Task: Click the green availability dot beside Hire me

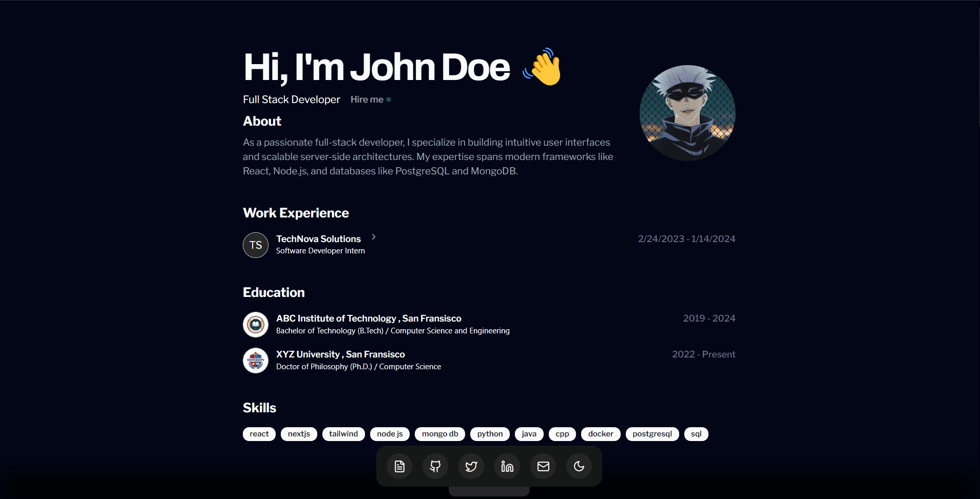Action: (388, 99)
